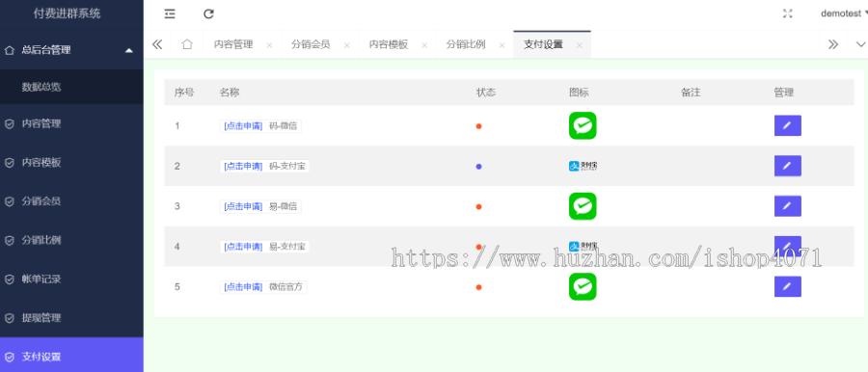Click the shield icon beside 内容管理
Image resolution: width=868 pixels, height=372 pixels.
click(10, 124)
